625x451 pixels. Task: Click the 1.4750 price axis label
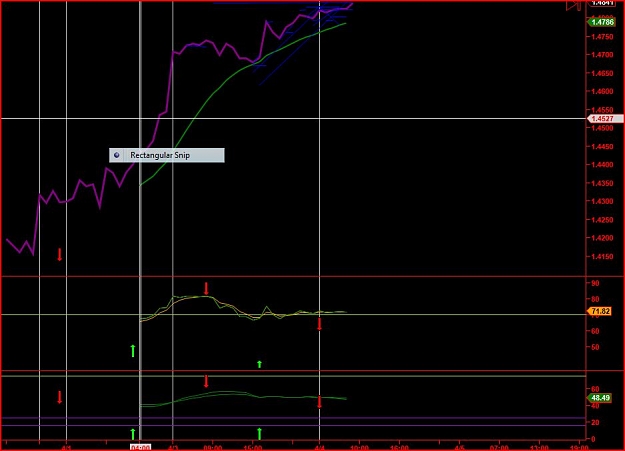point(602,37)
